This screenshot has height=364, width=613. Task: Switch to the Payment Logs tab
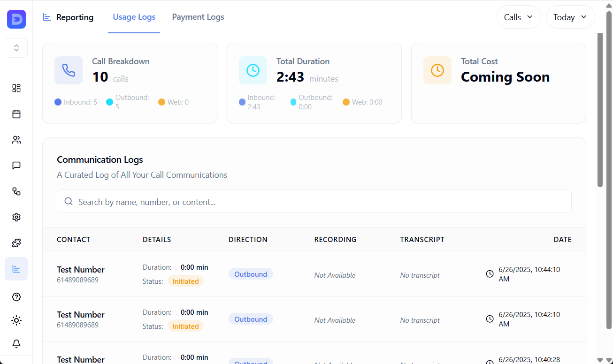[x=198, y=17]
